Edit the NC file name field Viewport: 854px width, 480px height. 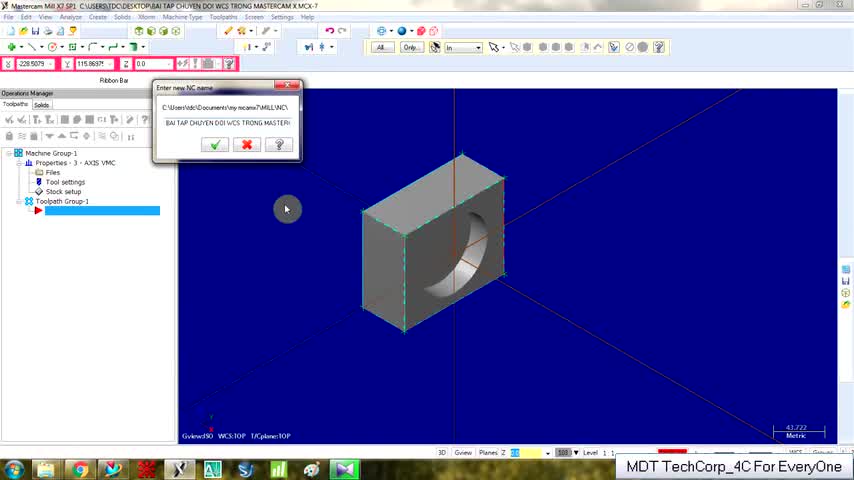pyautogui.click(x=227, y=123)
